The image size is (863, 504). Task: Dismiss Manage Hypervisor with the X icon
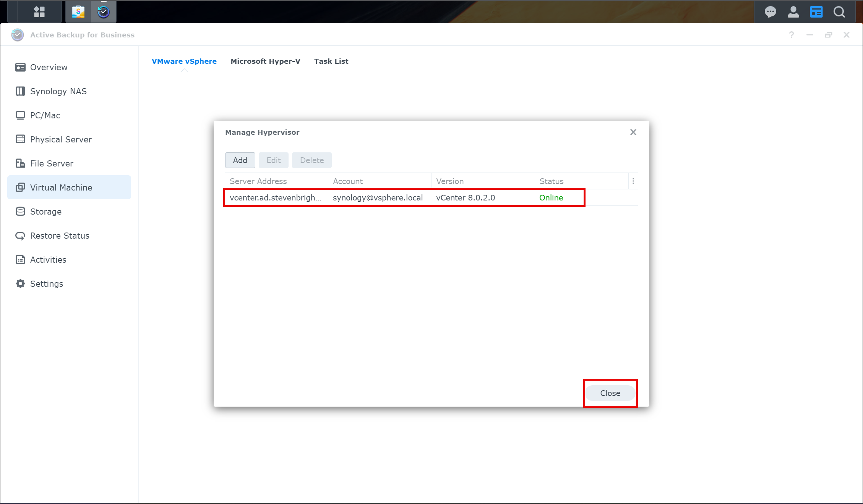(x=633, y=132)
